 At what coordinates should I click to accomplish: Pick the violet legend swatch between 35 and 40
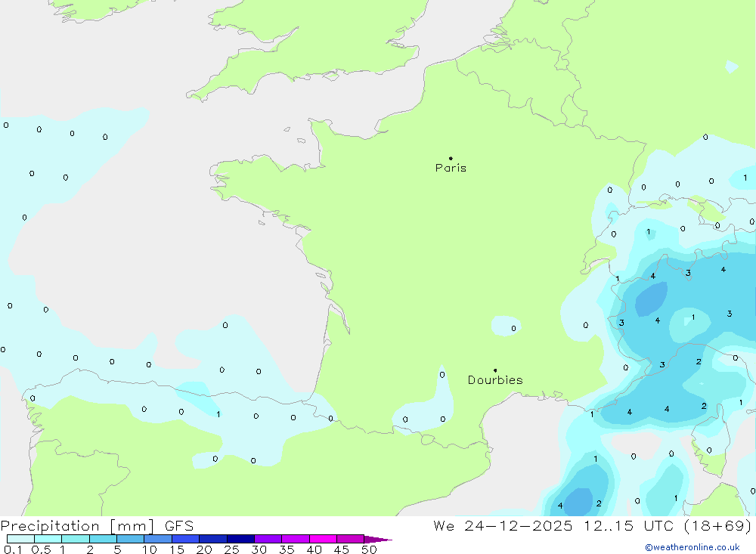click(x=295, y=539)
